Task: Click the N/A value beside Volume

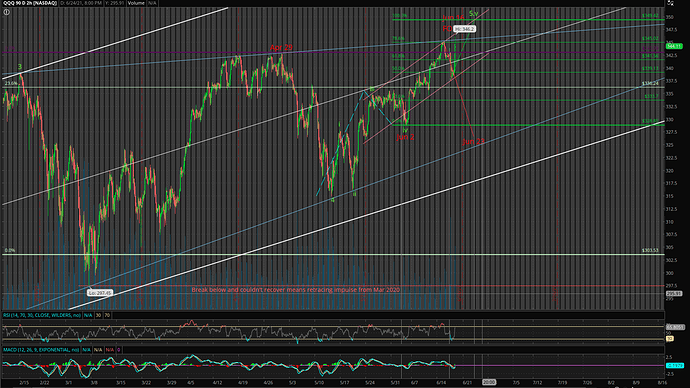Action: pyautogui.click(x=152, y=3)
